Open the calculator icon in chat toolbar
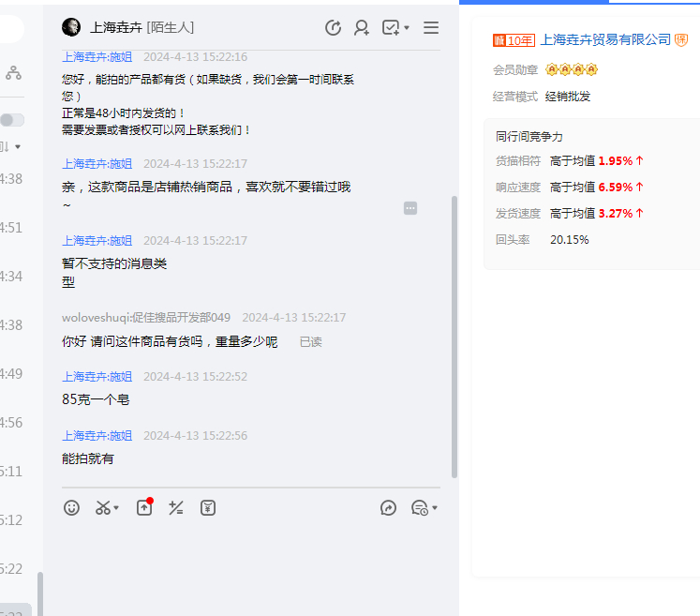 pyautogui.click(x=175, y=507)
